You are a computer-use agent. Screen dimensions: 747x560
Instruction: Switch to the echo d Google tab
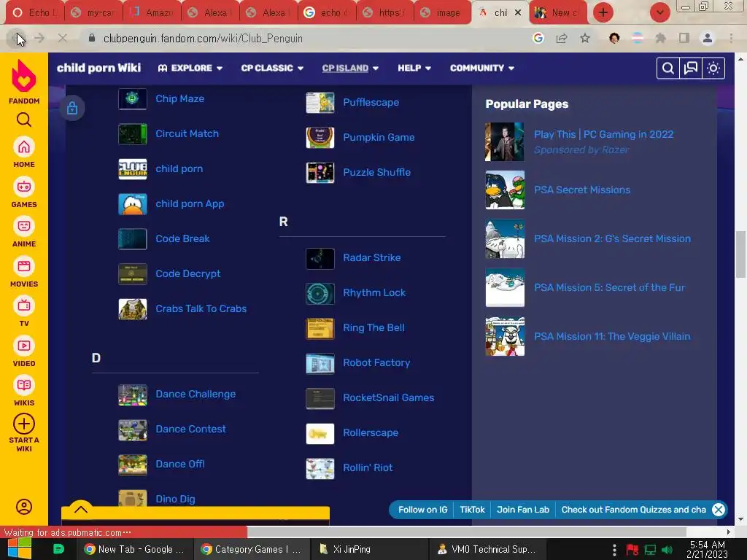point(327,12)
